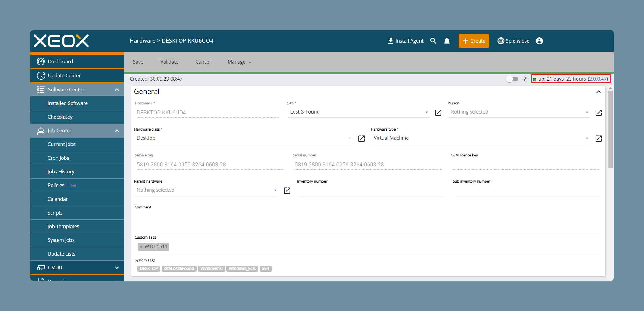Toggle the switch next to uptime status
This screenshot has width=644, height=311.
tap(512, 79)
